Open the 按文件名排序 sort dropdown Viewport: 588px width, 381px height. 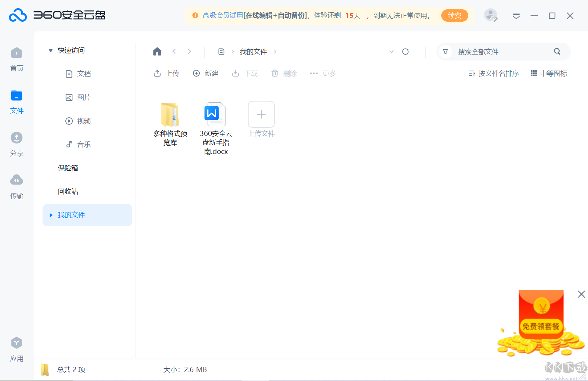(x=494, y=74)
